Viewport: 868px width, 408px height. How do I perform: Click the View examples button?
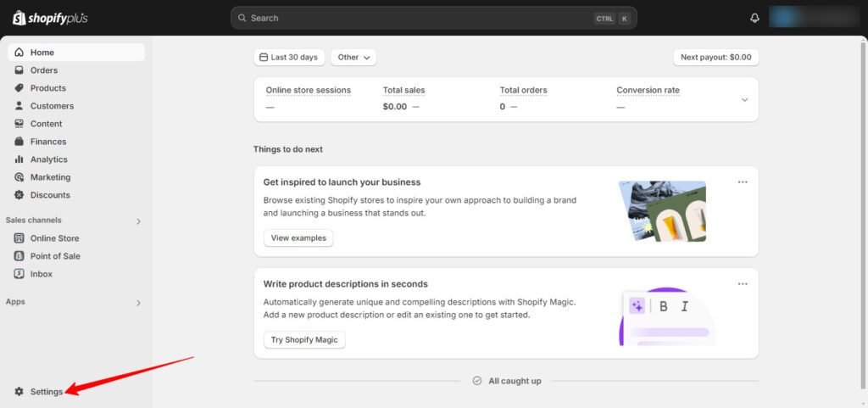click(x=298, y=238)
